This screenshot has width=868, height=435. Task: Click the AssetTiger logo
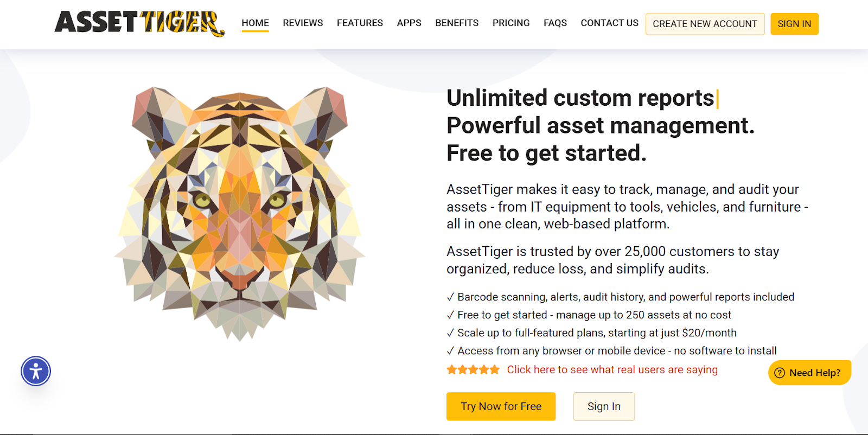pos(139,23)
